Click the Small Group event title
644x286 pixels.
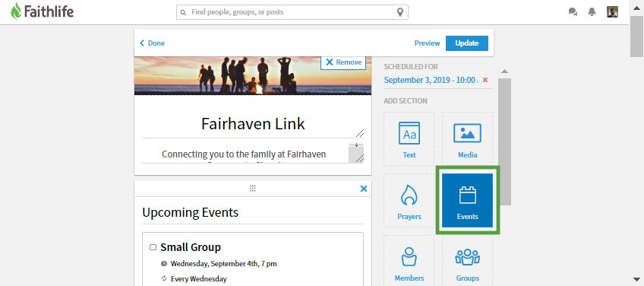pyautogui.click(x=191, y=247)
